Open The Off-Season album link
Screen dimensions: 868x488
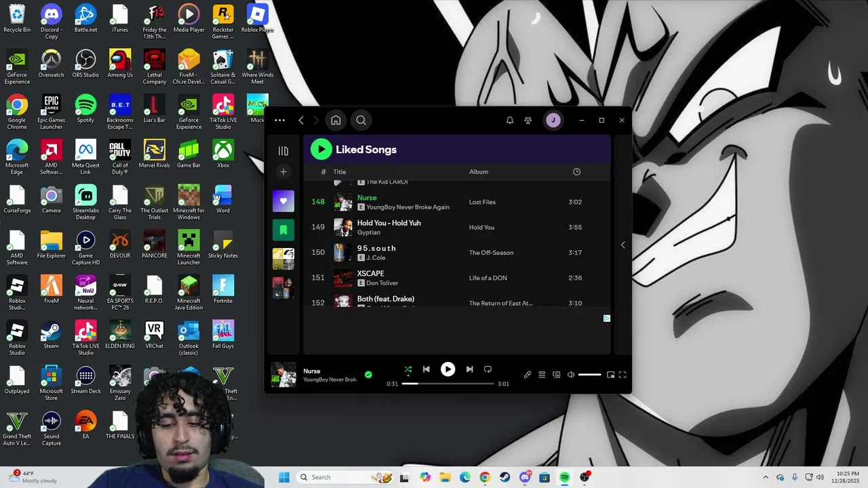click(491, 253)
